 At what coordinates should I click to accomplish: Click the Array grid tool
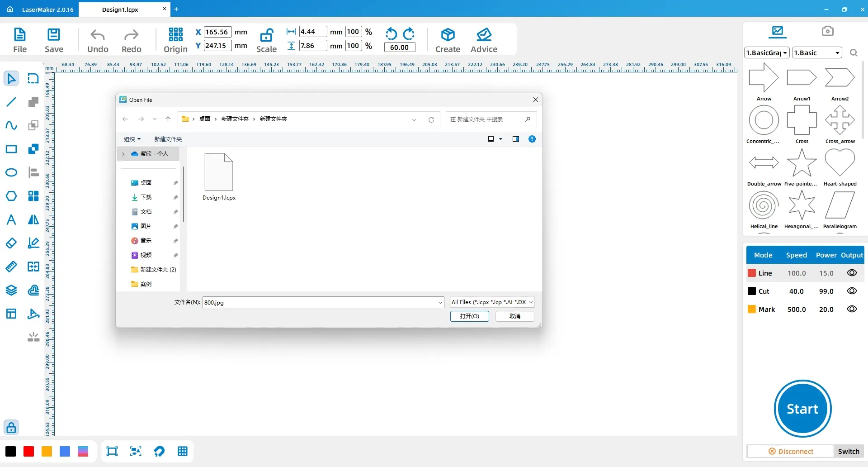click(x=33, y=196)
